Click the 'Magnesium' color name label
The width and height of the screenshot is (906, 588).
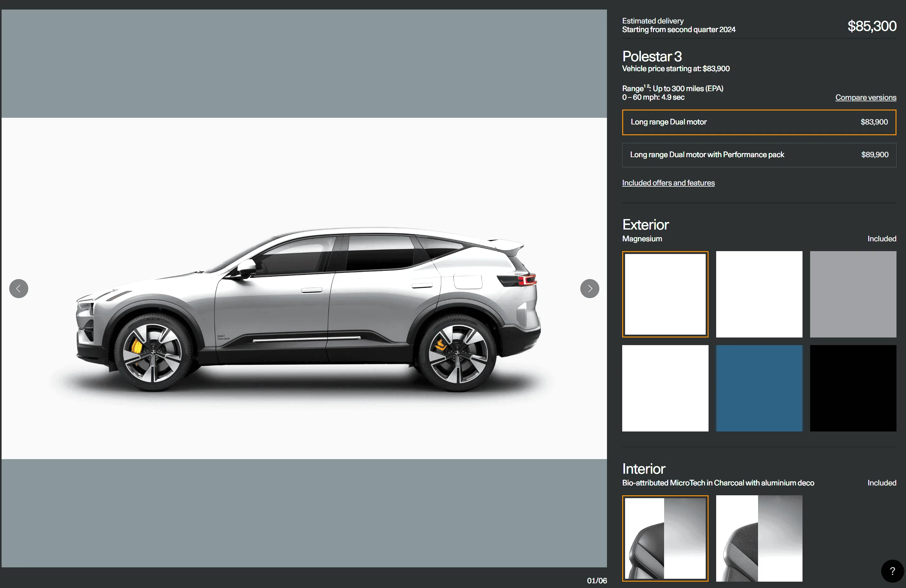(642, 239)
